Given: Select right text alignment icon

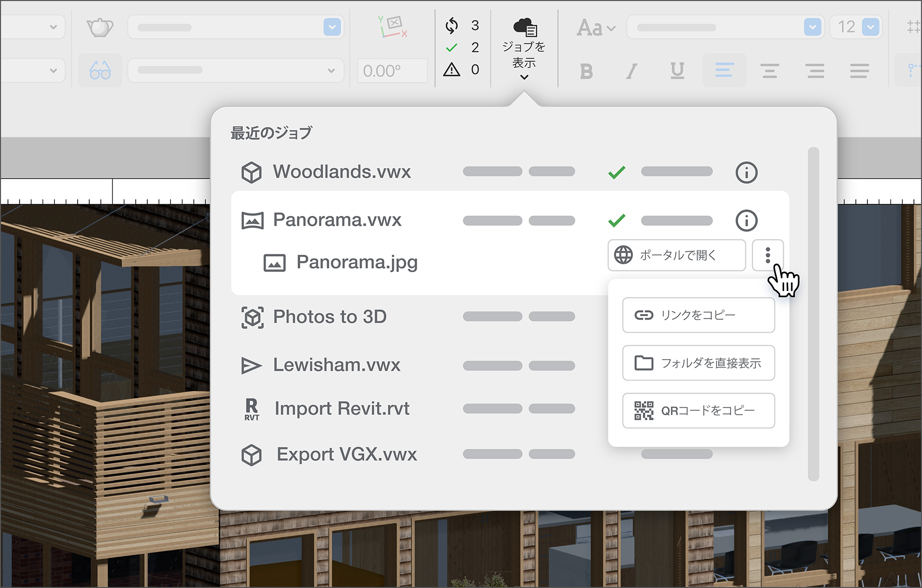Looking at the screenshot, I should coord(815,71).
